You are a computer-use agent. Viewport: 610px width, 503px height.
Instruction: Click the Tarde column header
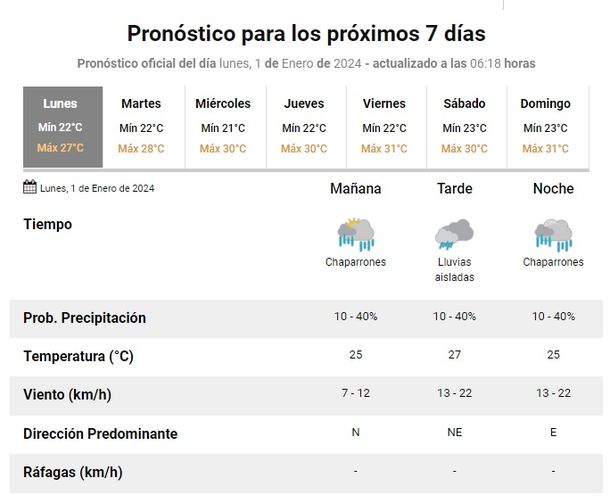pyautogui.click(x=454, y=189)
